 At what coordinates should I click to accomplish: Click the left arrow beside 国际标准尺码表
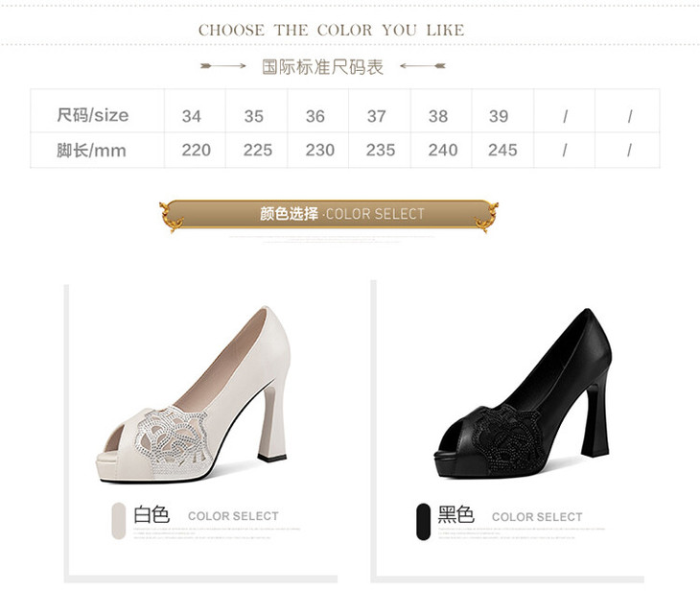tap(223, 65)
